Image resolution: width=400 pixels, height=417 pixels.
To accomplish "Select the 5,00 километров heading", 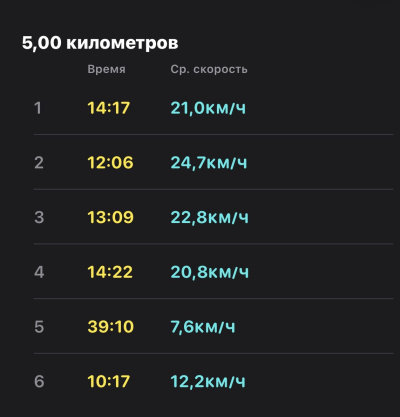I will (100, 43).
